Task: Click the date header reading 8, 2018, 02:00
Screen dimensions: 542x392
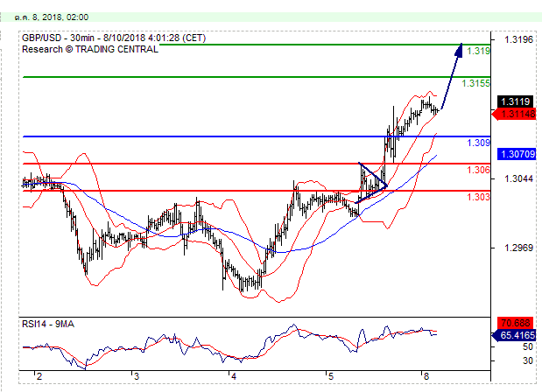Action: (52, 17)
